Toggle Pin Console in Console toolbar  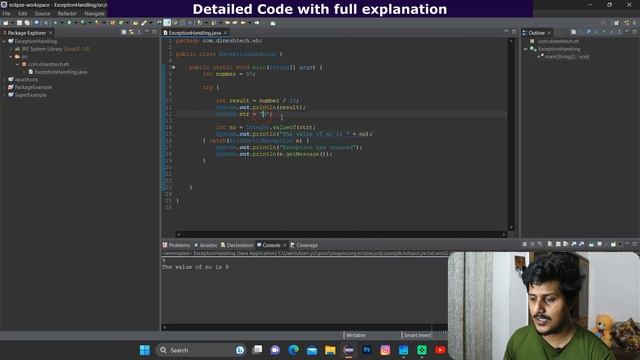(x=591, y=244)
